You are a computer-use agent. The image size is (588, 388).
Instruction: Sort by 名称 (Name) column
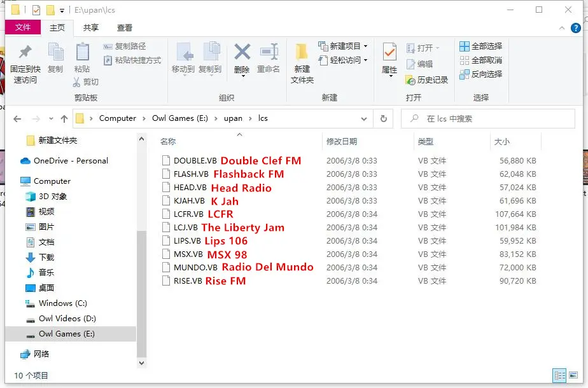(168, 141)
